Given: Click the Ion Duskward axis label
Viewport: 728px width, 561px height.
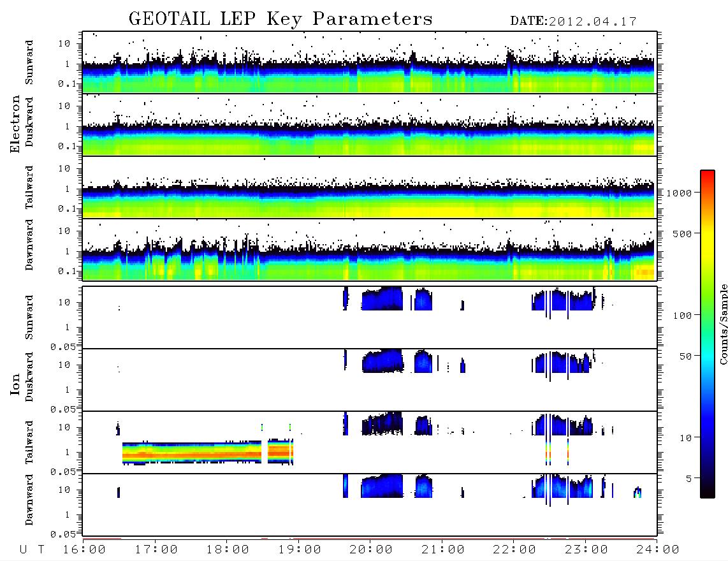Looking at the screenshot, I should tap(29, 377).
